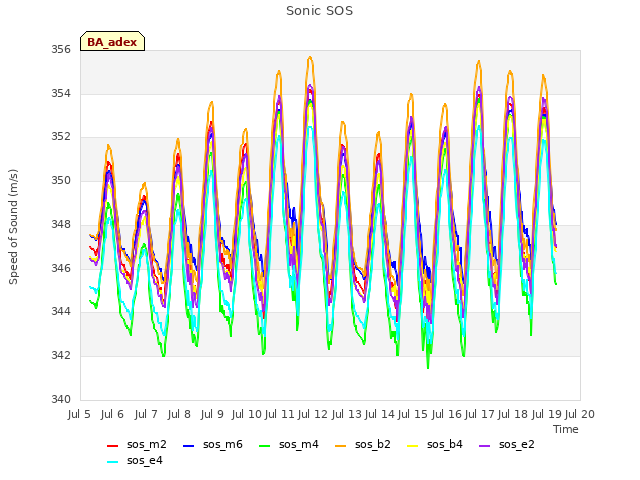
Task: Click the red sos_m2 legend swatch
Action: [x=112, y=446]
